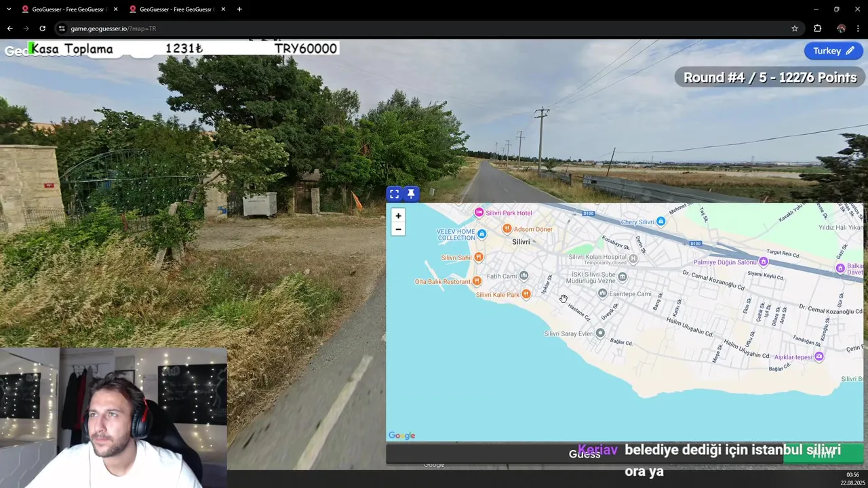868x488 pixels.
Task: Click the Silivri Saray Evleri marker
Action: tap(600, 333)
